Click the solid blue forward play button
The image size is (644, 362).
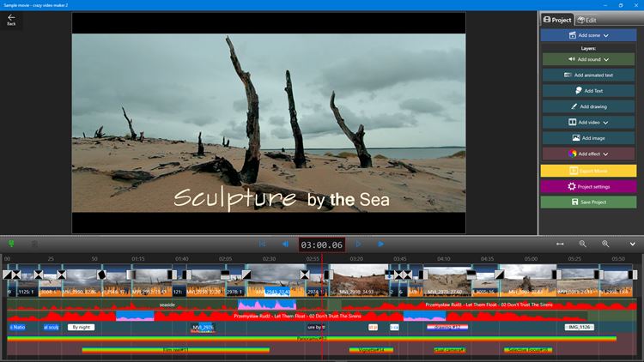pyautogui.click(x=380, y=244)
